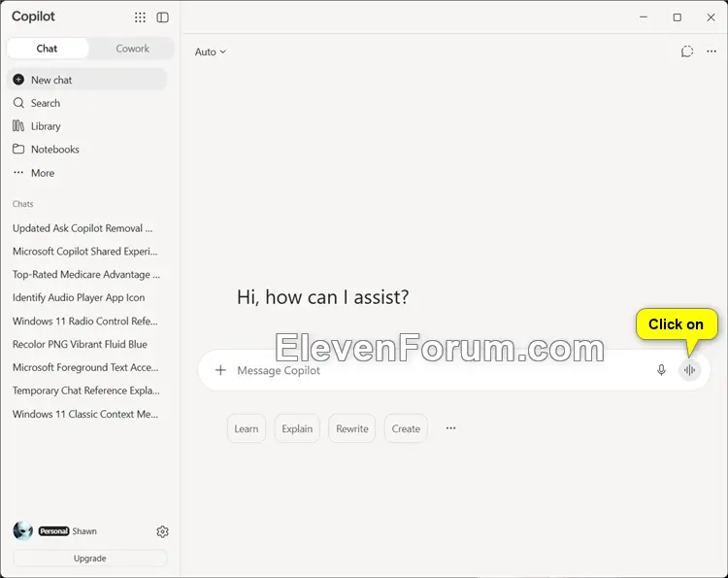This screenshot has width=728, height=578.
Task: Click the More ellipsis icon in sidebar
Action: [18, 172]
